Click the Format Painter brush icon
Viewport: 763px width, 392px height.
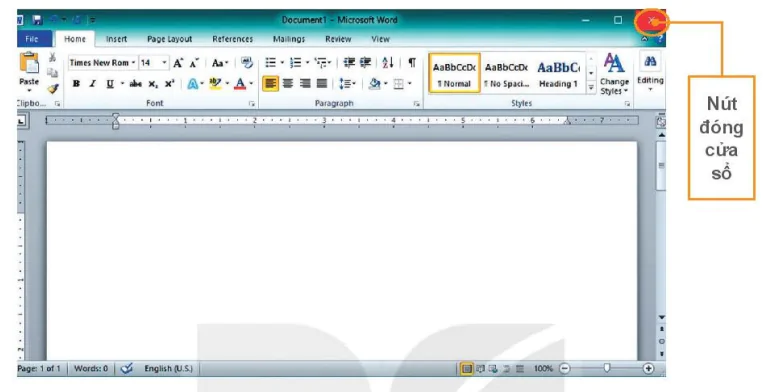53,89
